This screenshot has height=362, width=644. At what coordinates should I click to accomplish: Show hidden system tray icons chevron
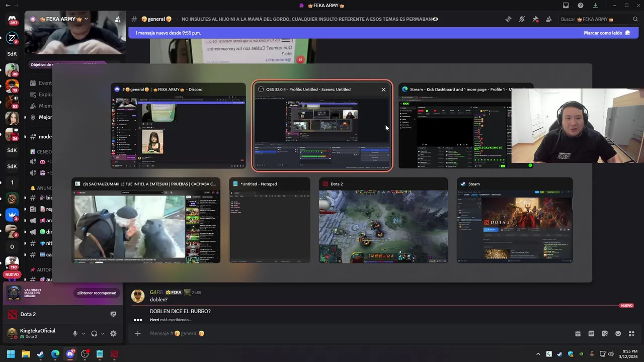point(538,354)
